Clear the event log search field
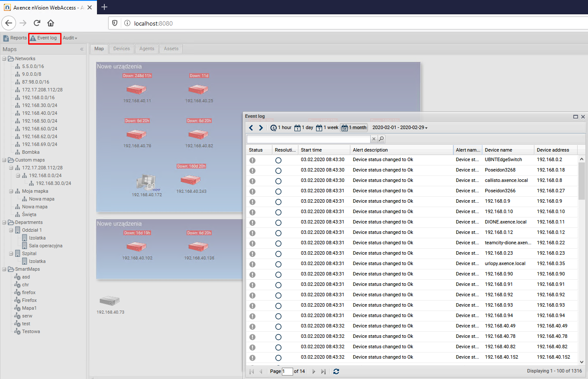The image size is (588, 379). pos(374,139)
